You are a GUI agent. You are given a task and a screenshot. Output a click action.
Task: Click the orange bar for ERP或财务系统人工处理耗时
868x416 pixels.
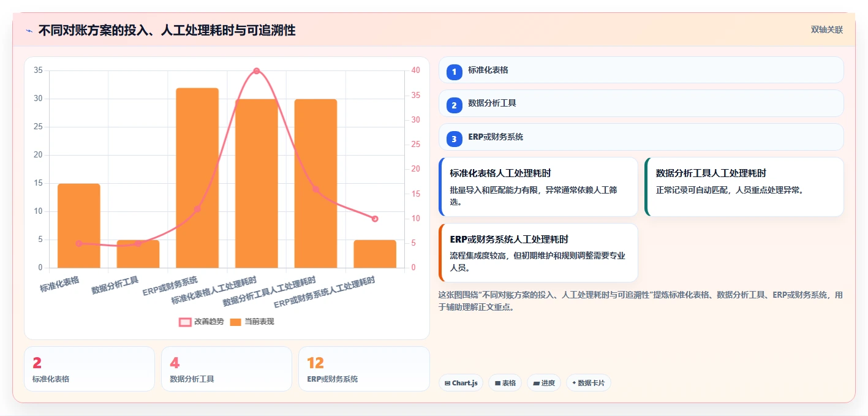pyautogui.click(x=375, y=254)
